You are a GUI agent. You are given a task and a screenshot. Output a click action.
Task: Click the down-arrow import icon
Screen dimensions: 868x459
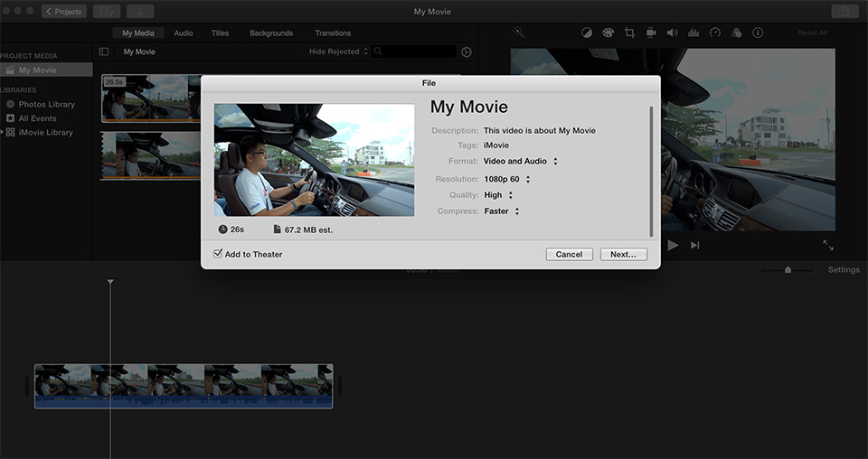point(140,11)
